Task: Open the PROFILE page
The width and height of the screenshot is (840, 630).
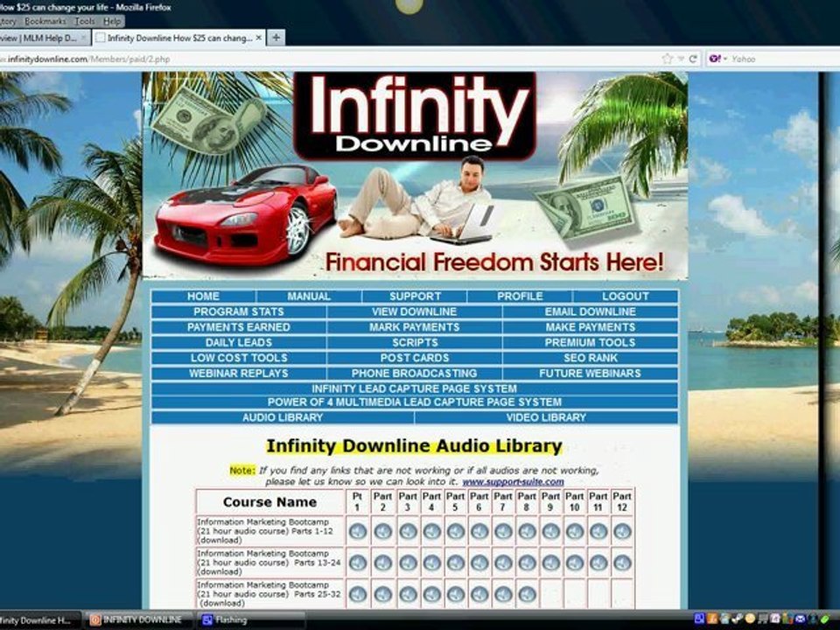Action: click(x=520, y=297)
